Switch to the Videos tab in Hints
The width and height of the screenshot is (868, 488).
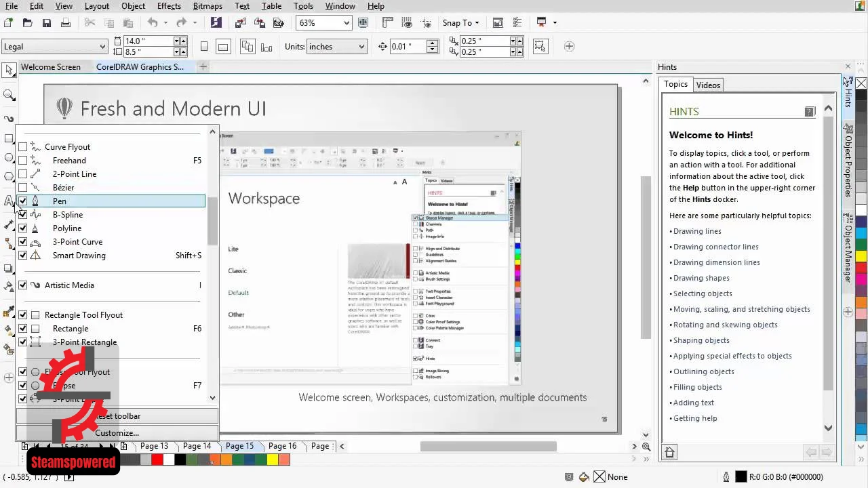coord(708,85)
